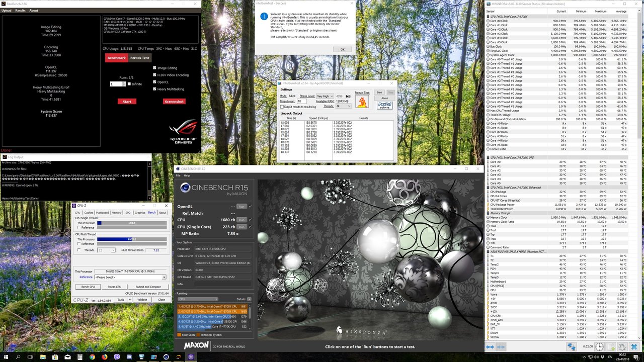Click HWiNFO expand arrows button
This screenshot has width=644, height=362.
[x=490, y=347]
